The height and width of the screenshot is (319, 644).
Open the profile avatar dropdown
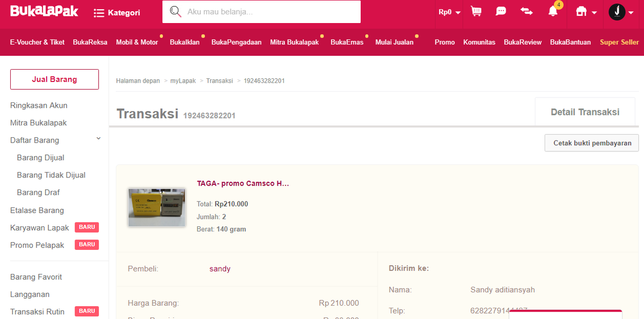point(621,12)
